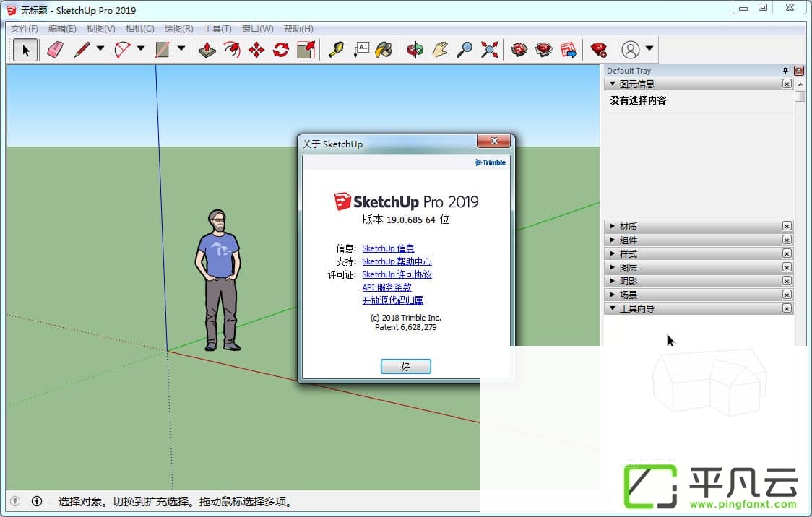Select the Offset tool
This screenshot has height=517, width=812.
coord(232,51)
